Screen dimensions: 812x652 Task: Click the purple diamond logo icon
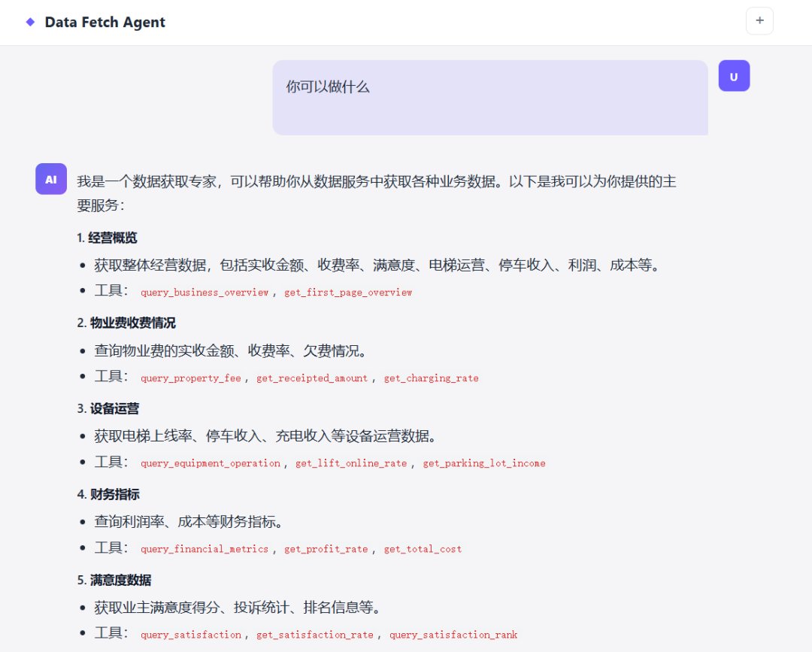pos(31,22)
